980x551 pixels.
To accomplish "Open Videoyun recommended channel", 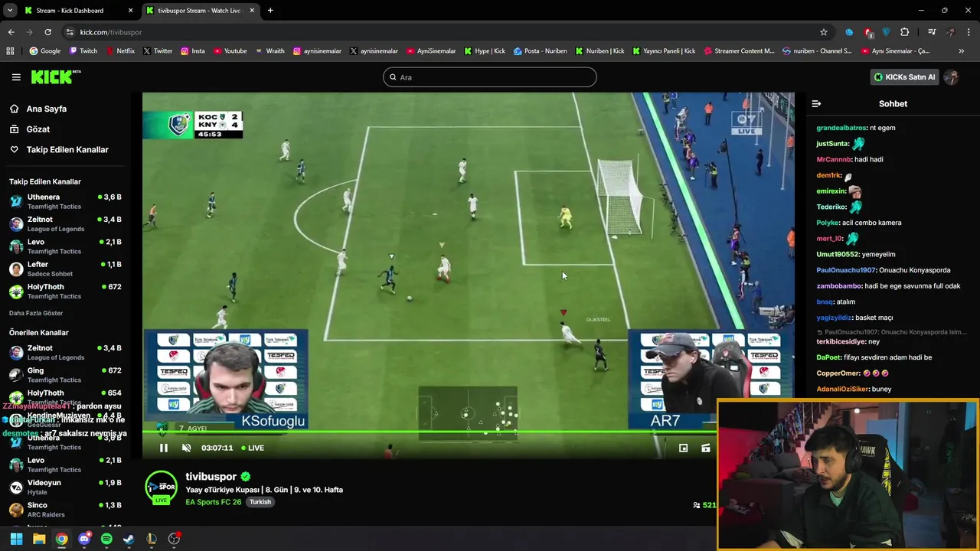I will point(66,487).
